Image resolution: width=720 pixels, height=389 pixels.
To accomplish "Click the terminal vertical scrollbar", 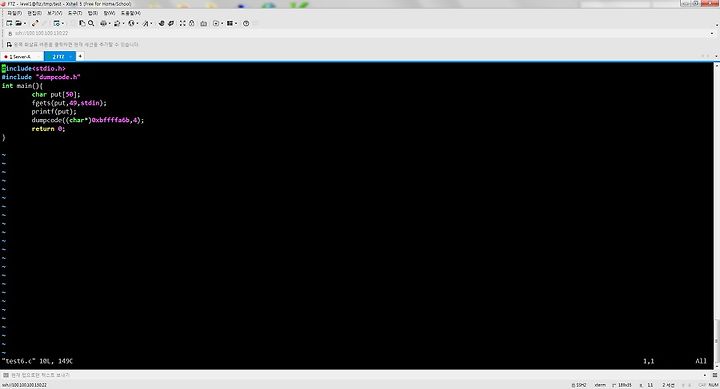I will click(x=716, y=216).
